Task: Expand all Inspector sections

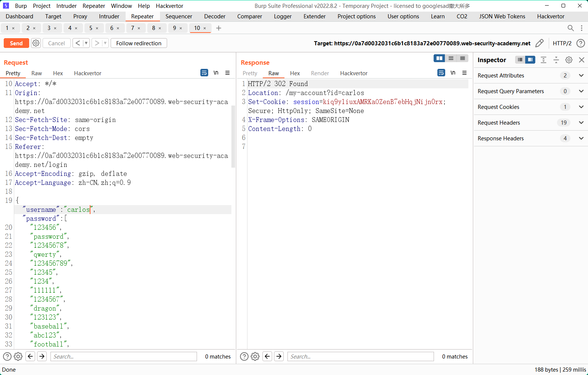Action: click(x=544, y=60)
